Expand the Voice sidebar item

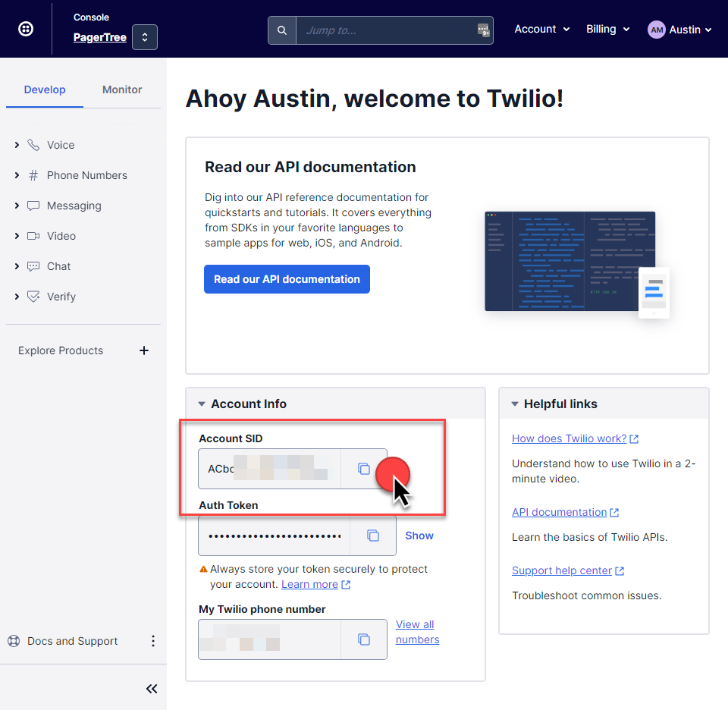pyautogui.click(x=17, y=145)
